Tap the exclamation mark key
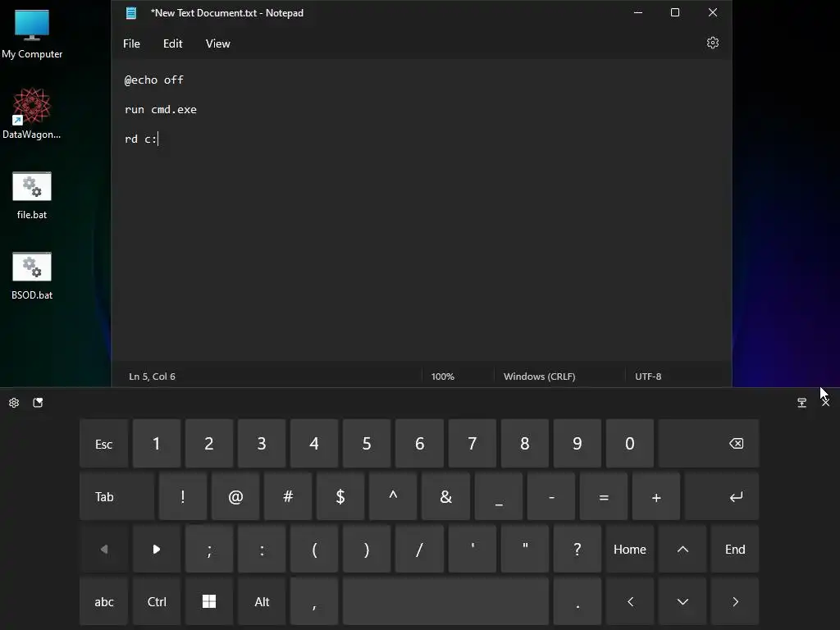This screenshot has height=630, width=840. pyautogui.click(x=183, y=496)
